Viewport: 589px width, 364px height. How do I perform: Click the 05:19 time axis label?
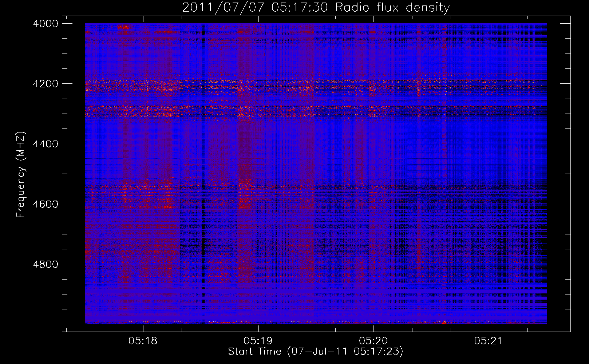point(258,341)
